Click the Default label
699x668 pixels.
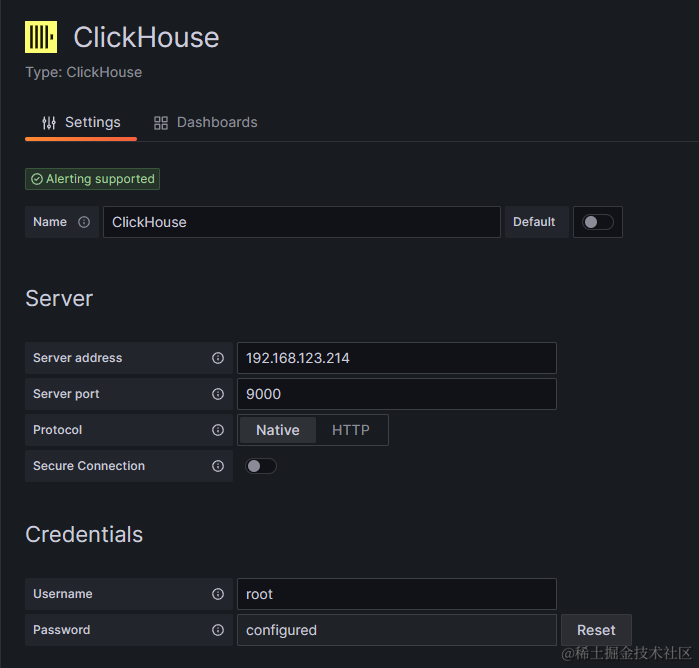pos(534,222)
